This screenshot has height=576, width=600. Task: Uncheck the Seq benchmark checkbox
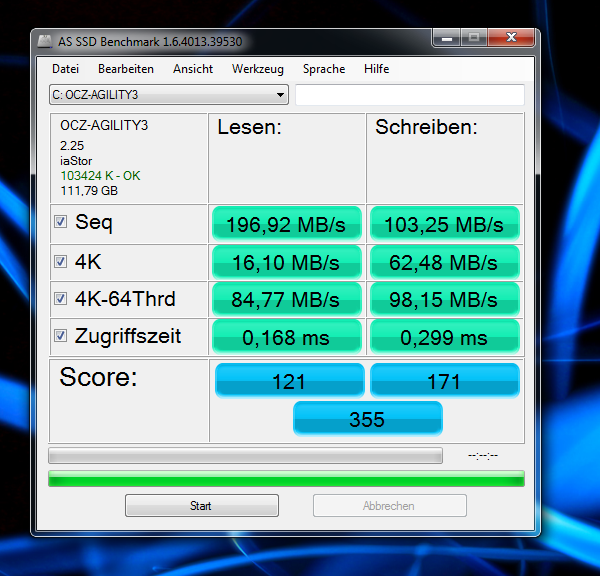[x=60, y=221]
